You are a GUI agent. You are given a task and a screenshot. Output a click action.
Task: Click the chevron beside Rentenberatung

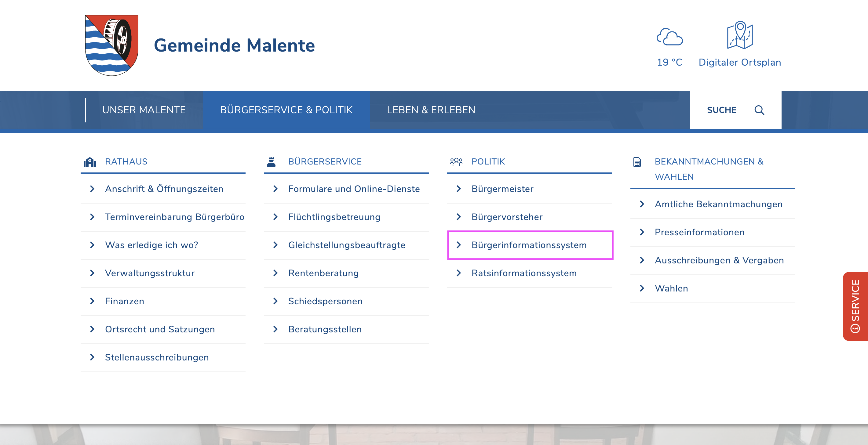click(x=275, y=273)
